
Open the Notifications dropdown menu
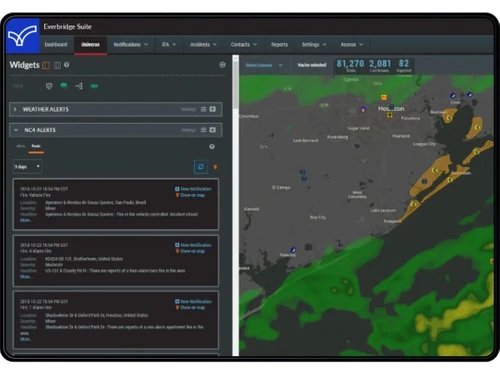click(x=131, y=44)
